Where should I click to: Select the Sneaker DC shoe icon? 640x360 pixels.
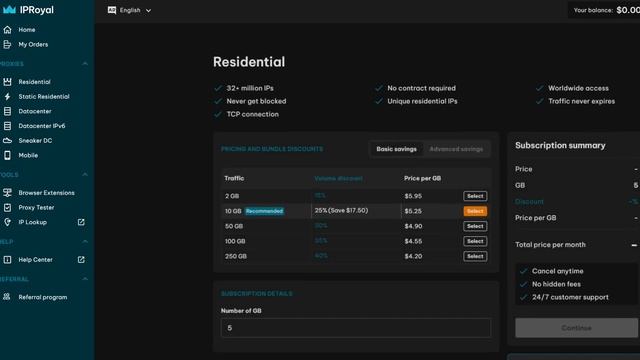(x=7, y=140)
